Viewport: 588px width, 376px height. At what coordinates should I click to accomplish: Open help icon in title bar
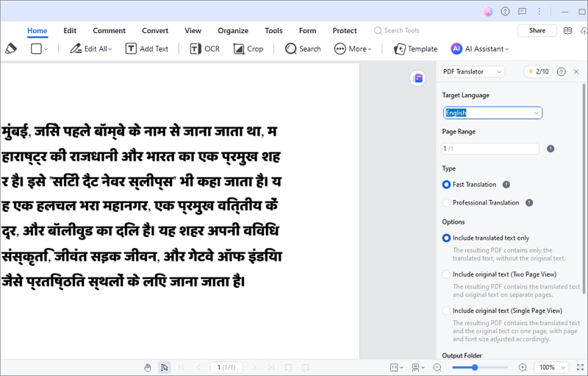(x=505, y=12)
